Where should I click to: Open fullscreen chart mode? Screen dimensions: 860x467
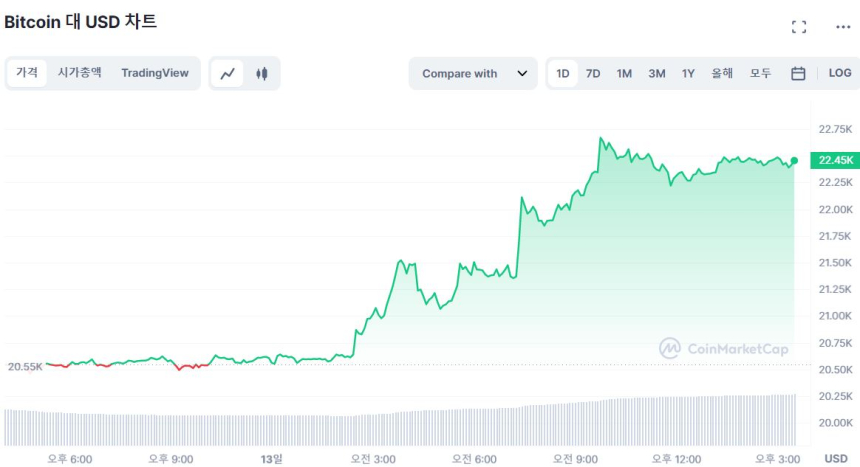coord(799,27)
